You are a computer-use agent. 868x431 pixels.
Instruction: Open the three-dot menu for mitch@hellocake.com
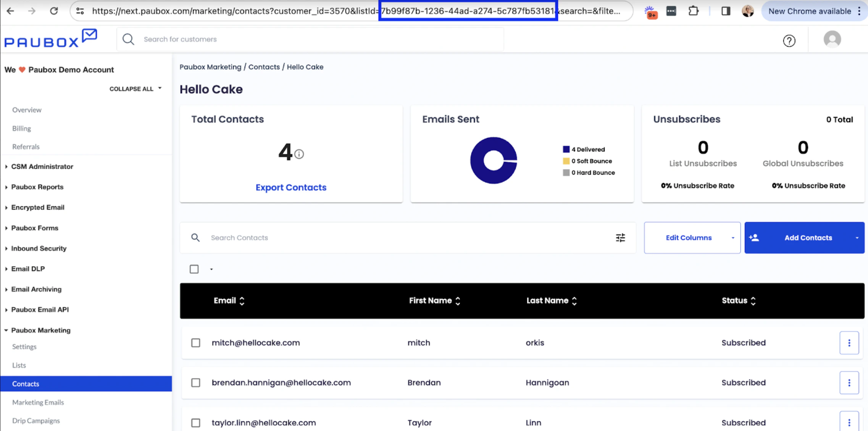tap(849, 343)
